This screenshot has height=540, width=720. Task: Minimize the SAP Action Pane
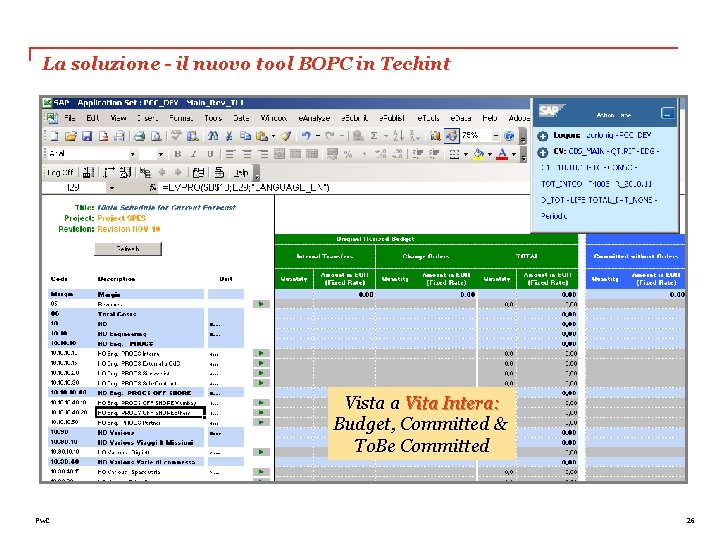[668, 113]
